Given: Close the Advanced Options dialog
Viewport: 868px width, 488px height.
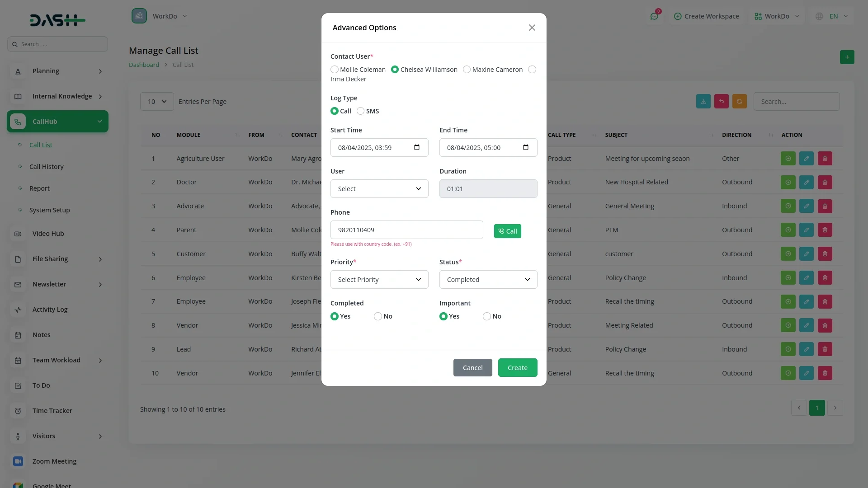Looking at the screenshot, I should 532,28.
